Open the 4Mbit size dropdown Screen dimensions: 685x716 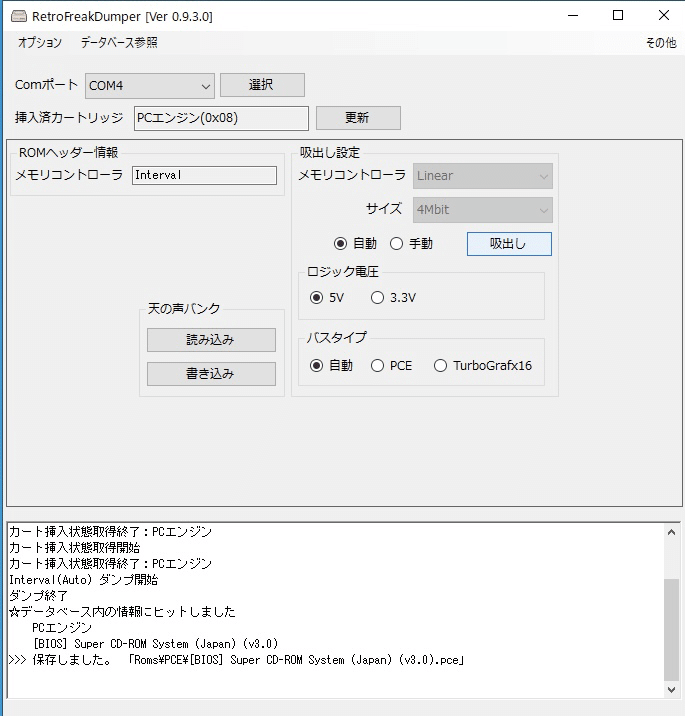(483, 210)
